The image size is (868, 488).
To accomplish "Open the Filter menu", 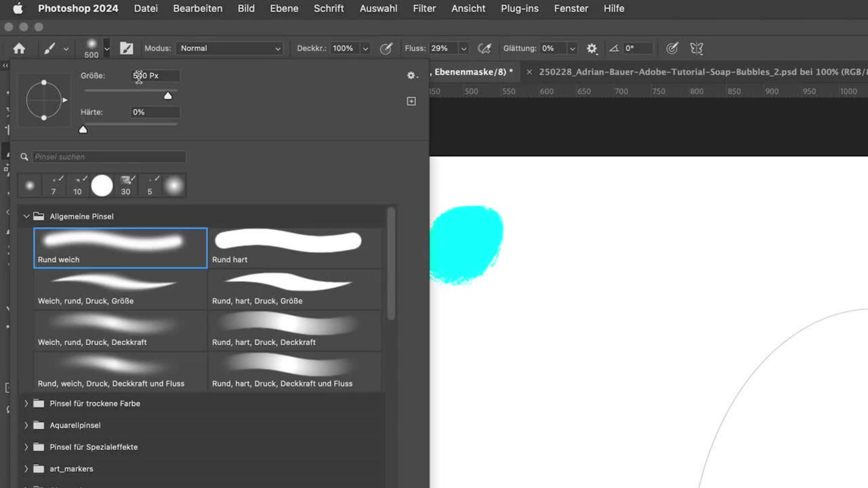I will pyautogui.click(x=424, y=9).
